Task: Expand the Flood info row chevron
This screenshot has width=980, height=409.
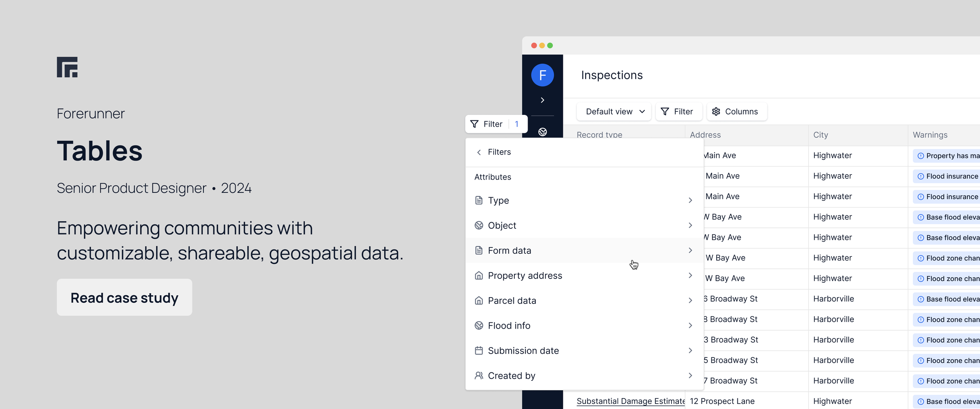Action: pyautogui.click(x=690, y=326)
